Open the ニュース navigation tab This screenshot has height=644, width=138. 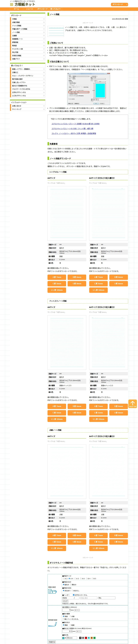click(30, 9)
